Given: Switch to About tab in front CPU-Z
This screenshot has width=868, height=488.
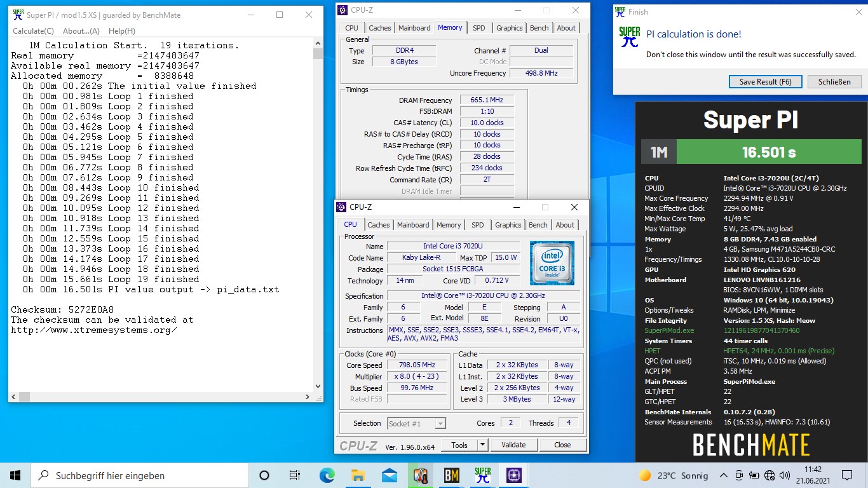Looking at the screenshot, I should [x=565, y=225].
